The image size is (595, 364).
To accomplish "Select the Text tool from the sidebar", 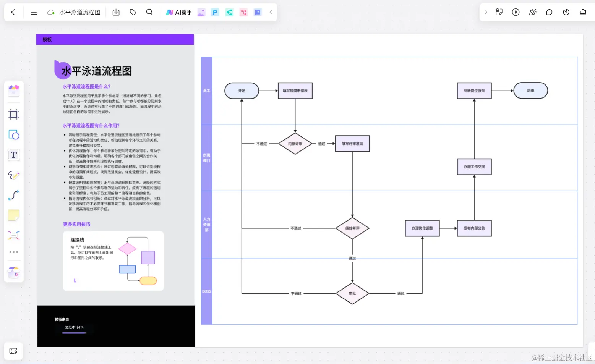I will click(13, 155).
